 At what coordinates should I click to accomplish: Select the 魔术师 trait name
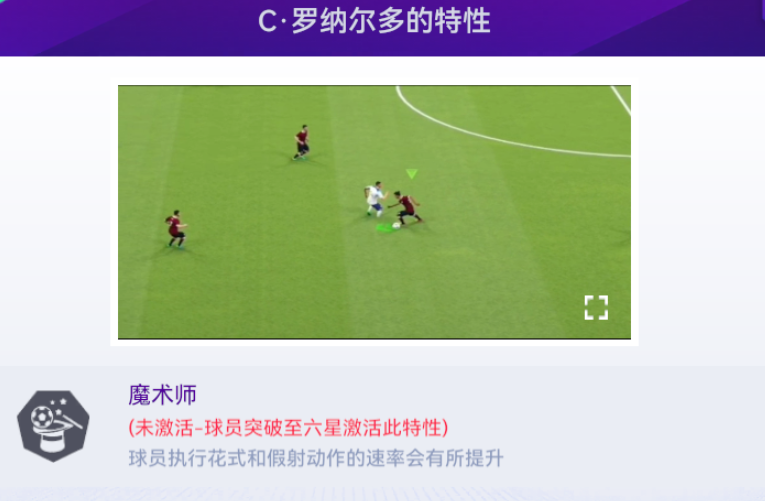[x=162, y=395]
